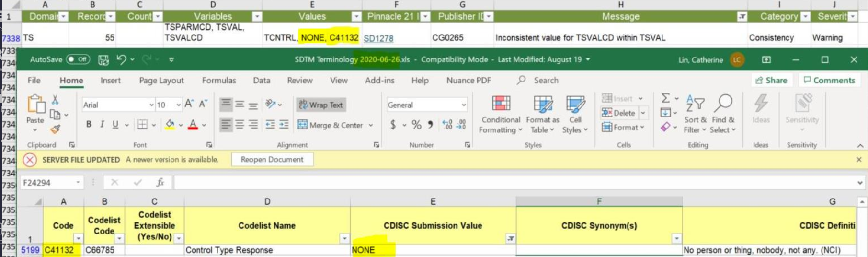Open the SD1278 link

click(378, 38)
